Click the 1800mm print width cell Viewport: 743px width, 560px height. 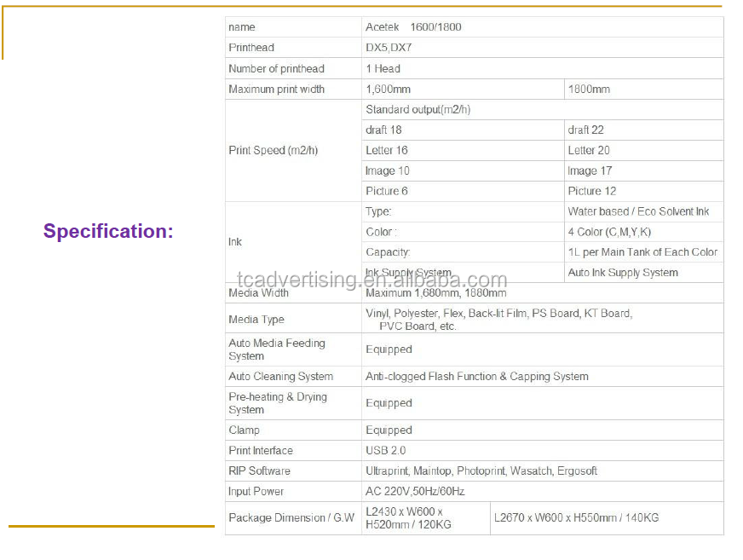tap(589, 89)
